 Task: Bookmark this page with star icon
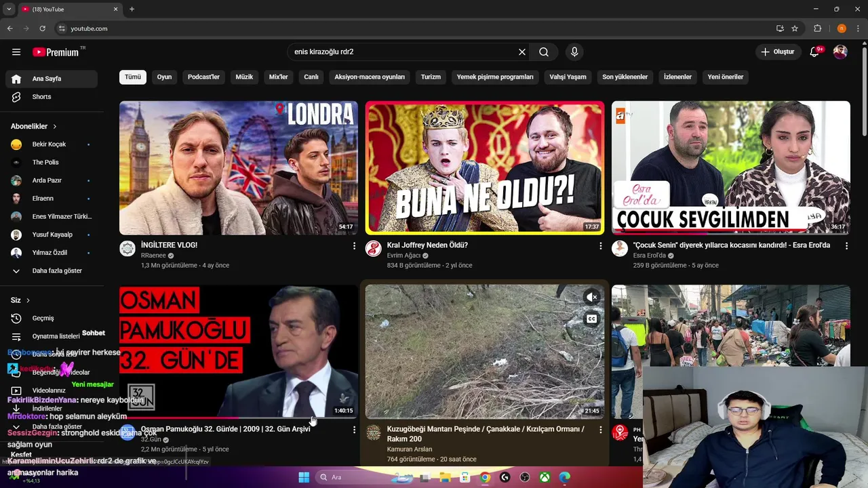coord(795,28)
